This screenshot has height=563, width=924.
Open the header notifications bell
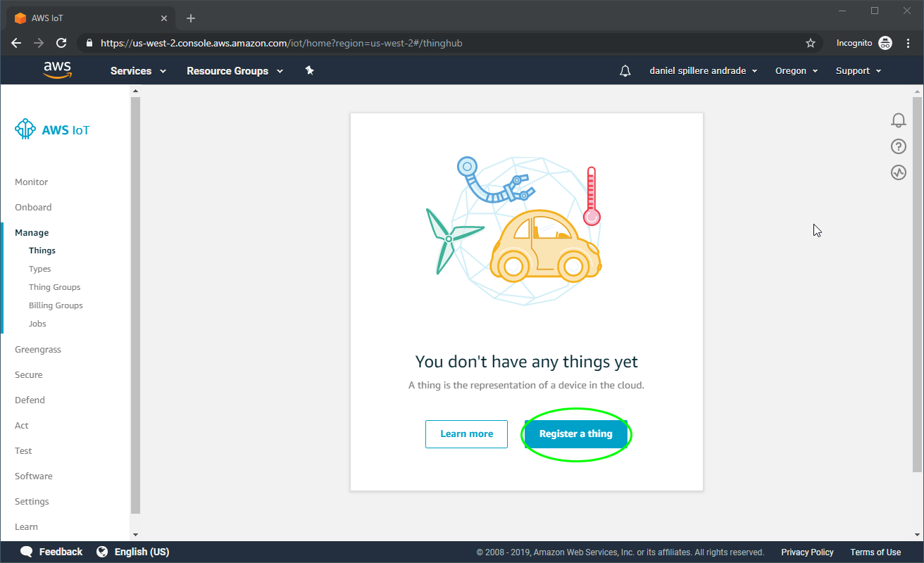[625, 71]
